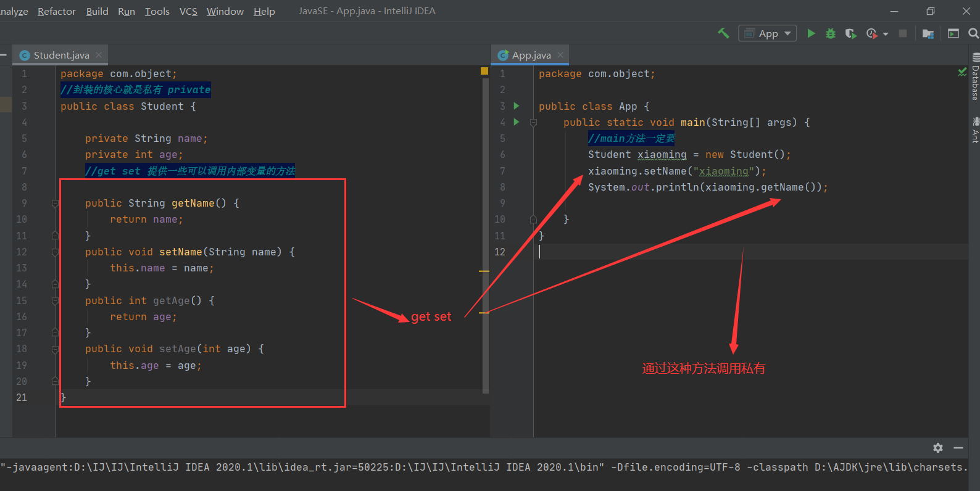Image resolution: width=980 pixels, height=491 pixels.
Task: Collapse the getName() method fold marker
Action: click(55, 203)
